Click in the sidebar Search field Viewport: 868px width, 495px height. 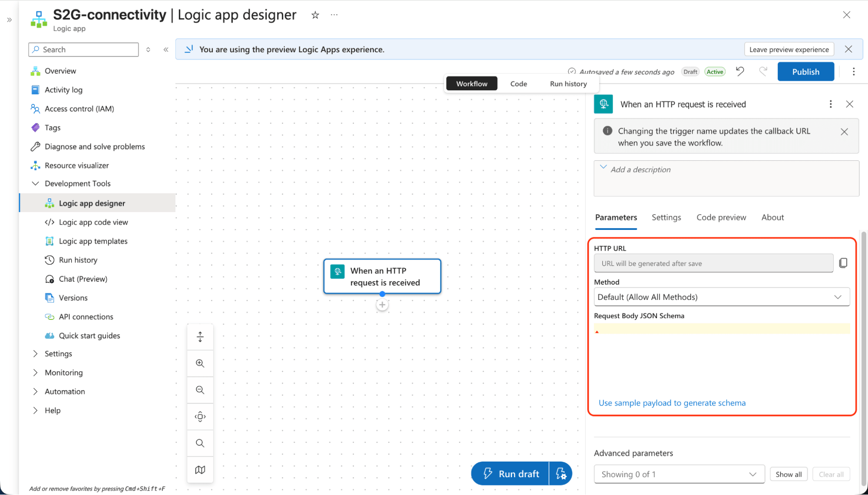point(83,50)
